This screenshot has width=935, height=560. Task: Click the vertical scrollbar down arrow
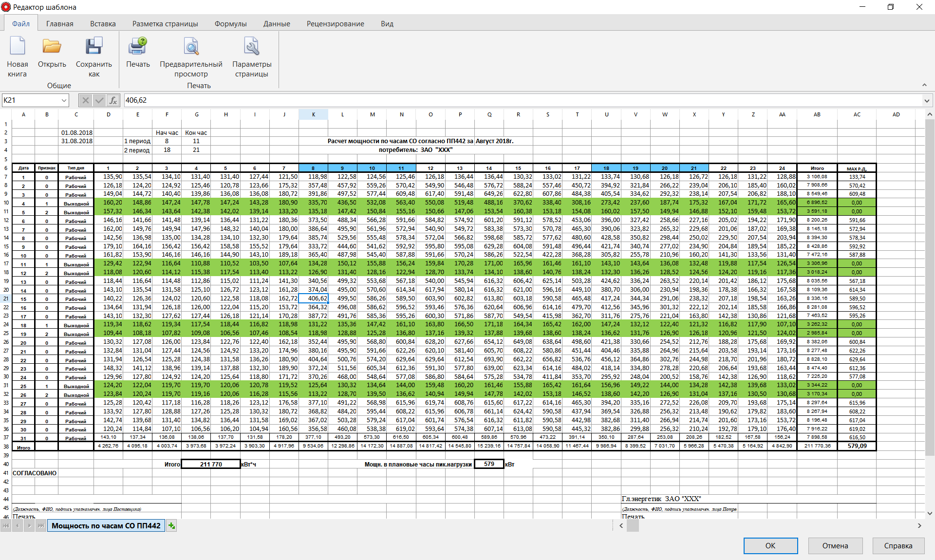pos(930,513)
